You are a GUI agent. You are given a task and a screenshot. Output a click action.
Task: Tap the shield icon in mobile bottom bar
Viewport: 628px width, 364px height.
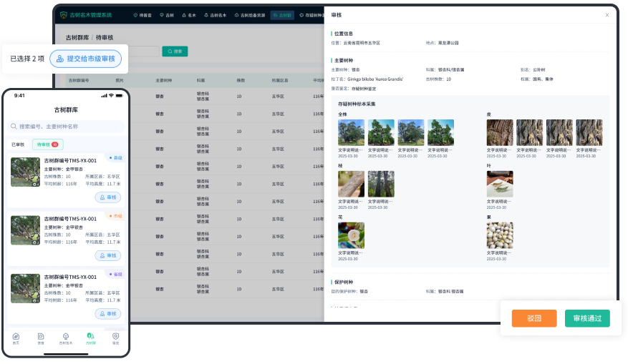(x=115, y=338)
